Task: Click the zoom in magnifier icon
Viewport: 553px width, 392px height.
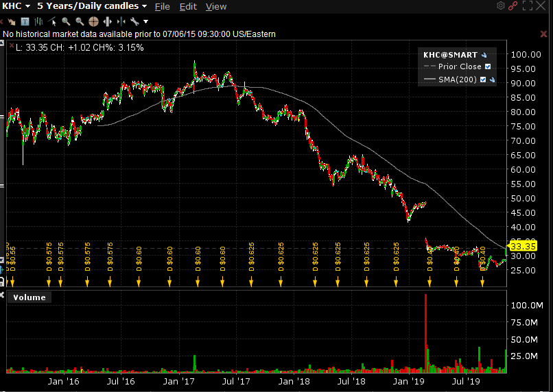Action: [67, 21]
